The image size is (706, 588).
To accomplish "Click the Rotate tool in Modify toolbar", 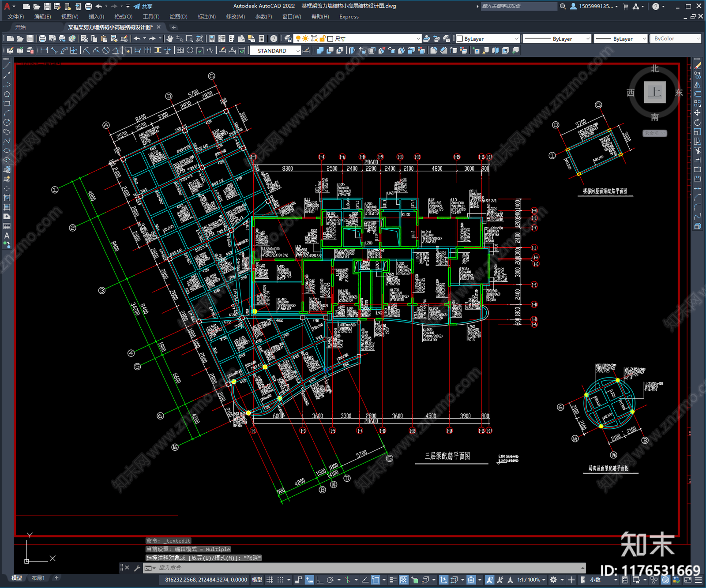I will [x=697, y=122].
